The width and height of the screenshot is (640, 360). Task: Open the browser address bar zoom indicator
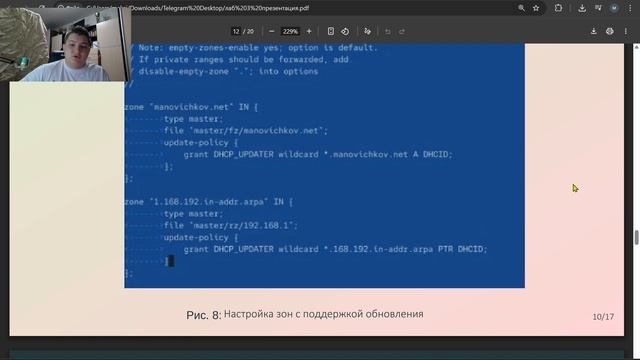click(521, 8)
